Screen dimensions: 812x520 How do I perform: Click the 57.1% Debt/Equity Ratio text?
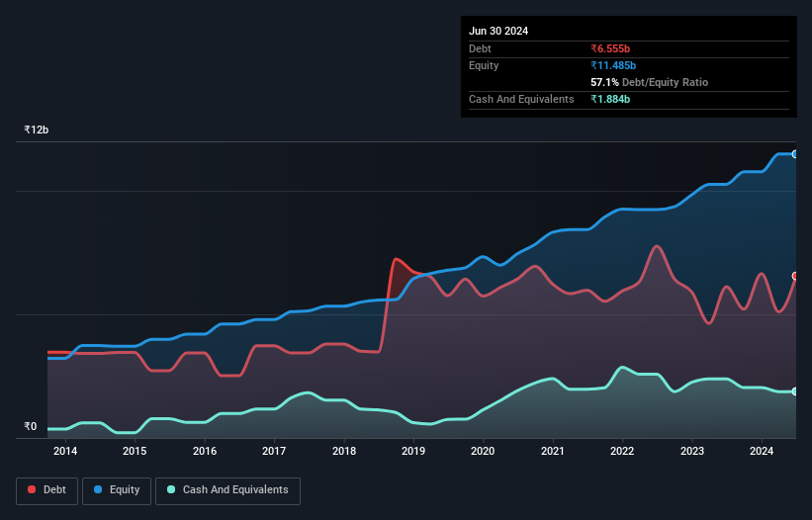(650, 82)
